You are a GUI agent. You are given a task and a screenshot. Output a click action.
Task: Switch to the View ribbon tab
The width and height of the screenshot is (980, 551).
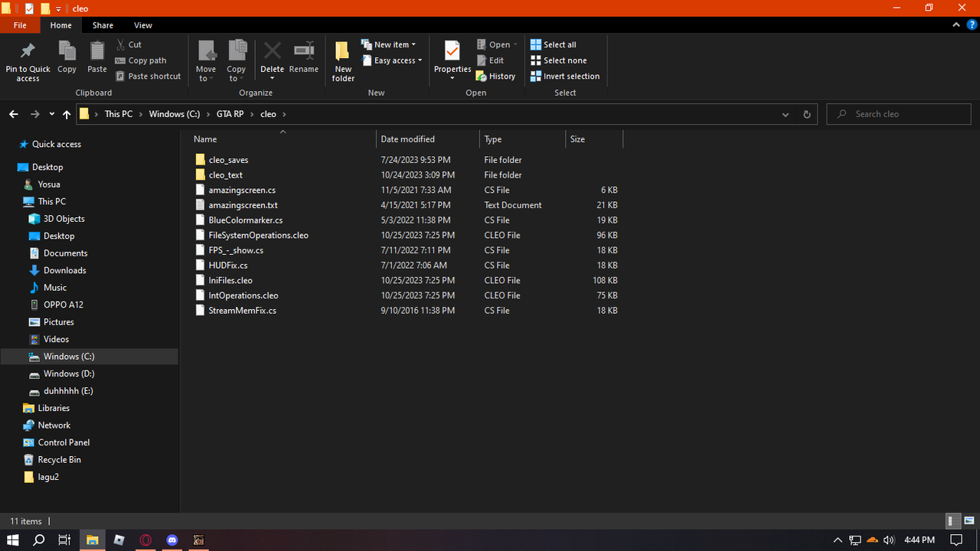pos(142,25)
